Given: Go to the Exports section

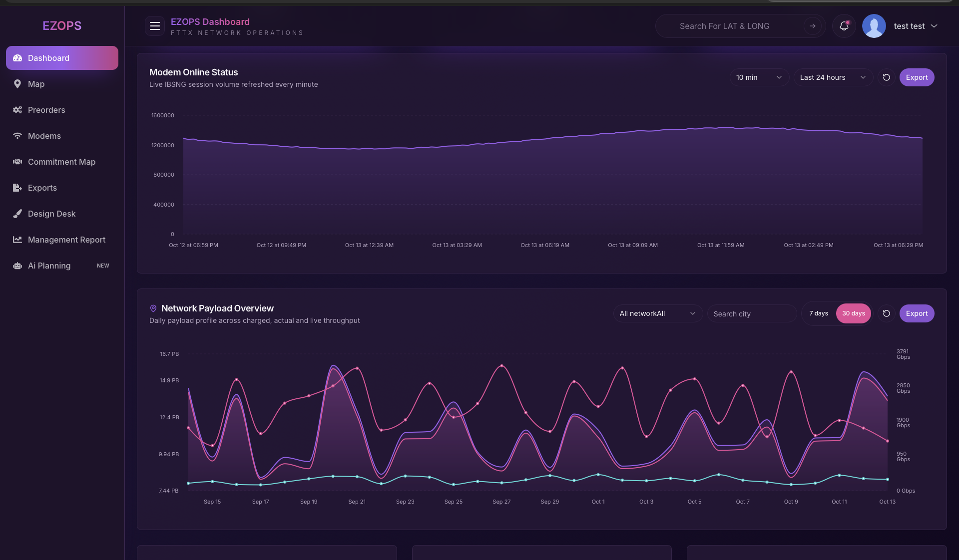Looking at the screenshot, I should [x=42, y=188].
